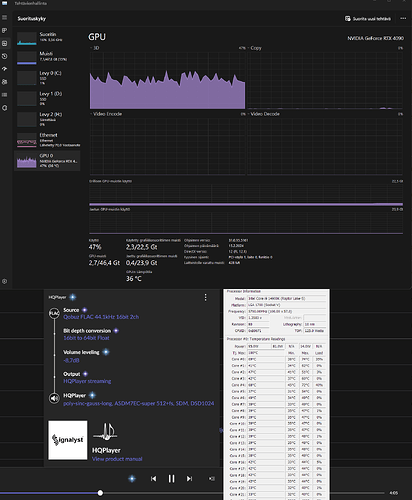Screen dimensions: 412x500
Task: Select Ethernet performance entry
Action: (x=47, y=140)
